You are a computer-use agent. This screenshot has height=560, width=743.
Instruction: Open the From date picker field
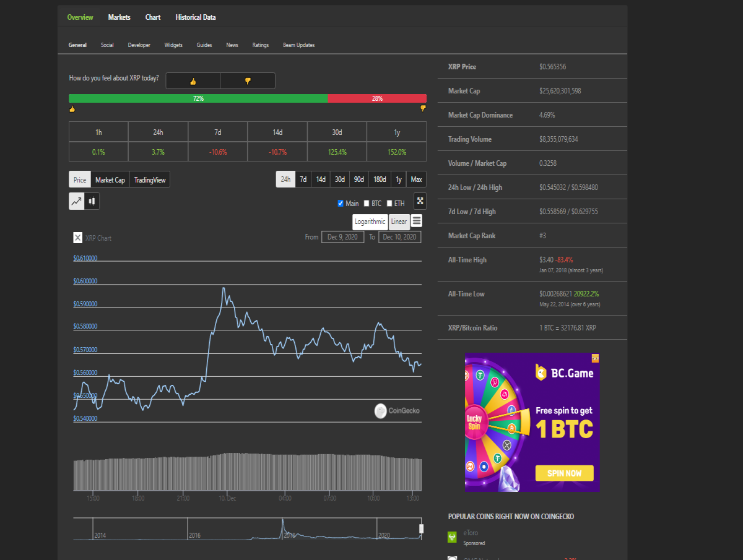click(342, 237)
